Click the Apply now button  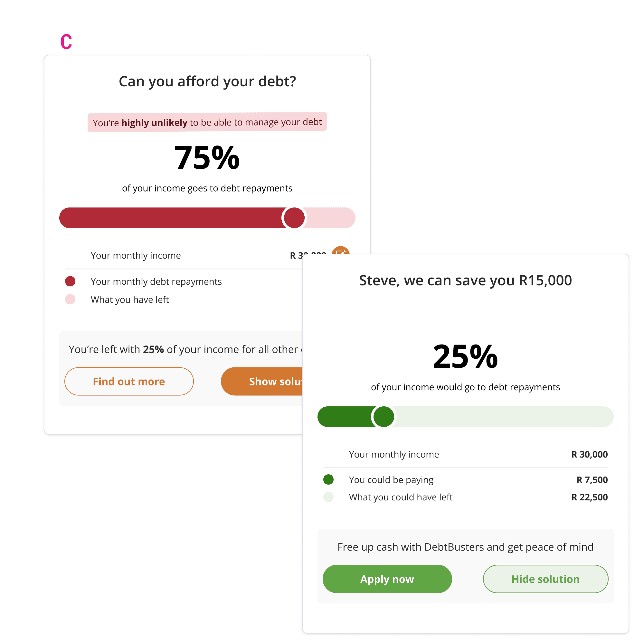click(387, 579)
